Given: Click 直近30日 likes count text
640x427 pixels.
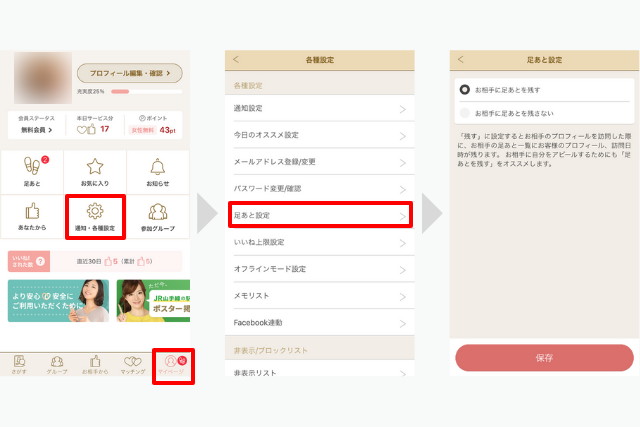Looking at the screenshot, I should (x=115, y=261).
